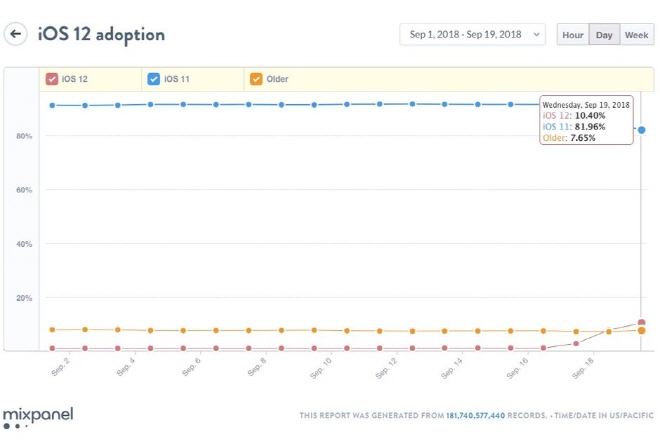Click the 181,740,577,440 records link

tap(475, 416)
